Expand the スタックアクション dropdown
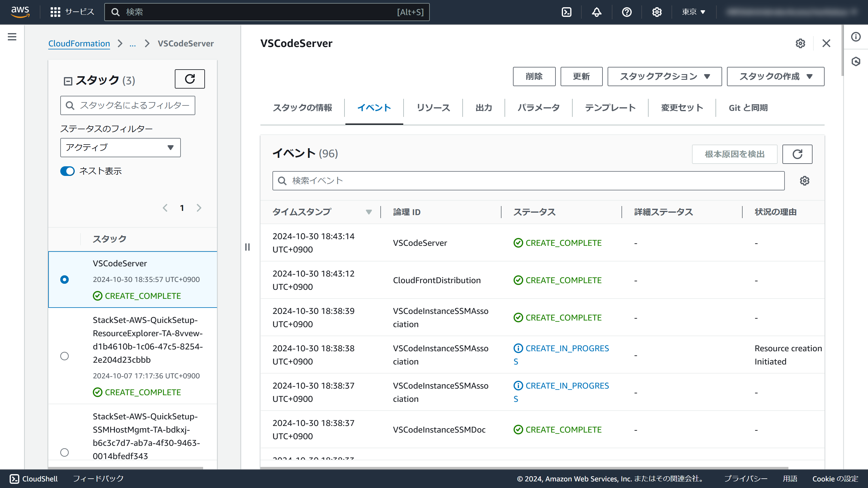868x488 pixels. coord(664,77)
